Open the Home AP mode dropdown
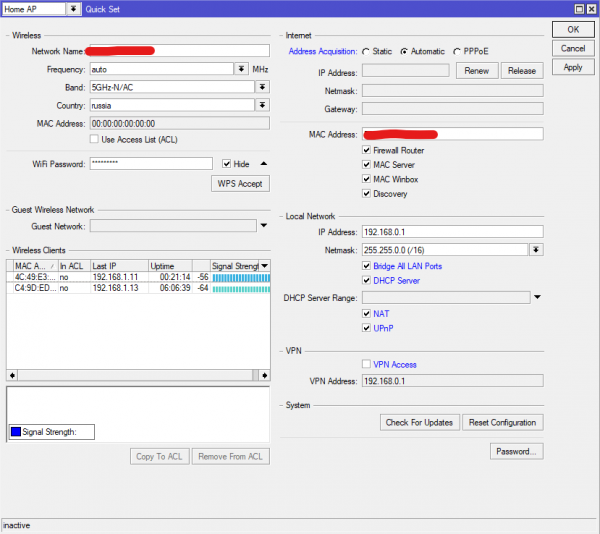600x534 pixels. [x=72, y=9]
